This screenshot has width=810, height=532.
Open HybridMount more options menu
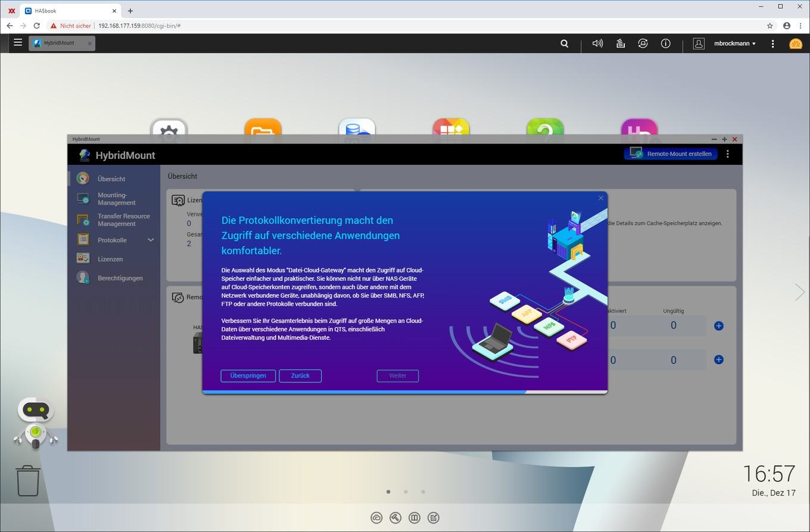point(728,154)
